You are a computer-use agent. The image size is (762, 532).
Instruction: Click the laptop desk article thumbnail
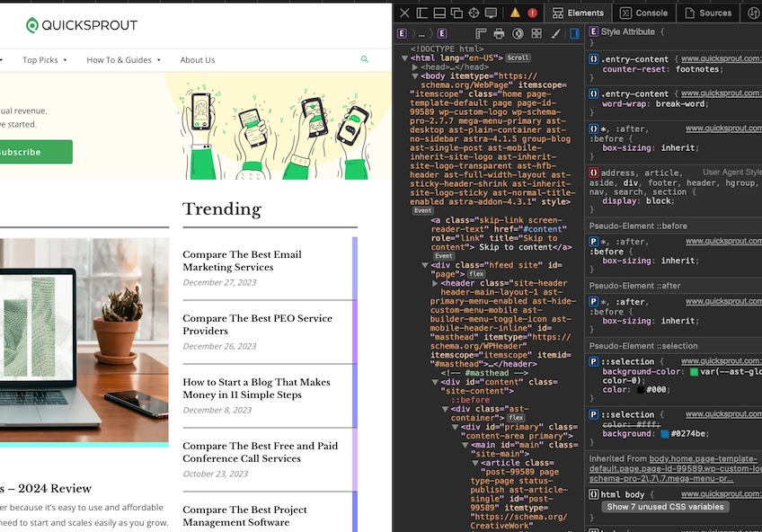[84, 340]
